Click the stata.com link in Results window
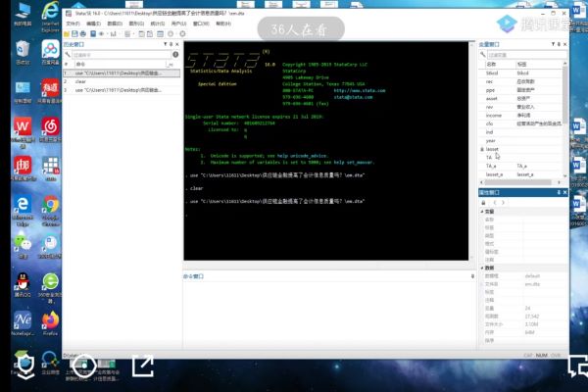Image resolution: width=588 pixels, height=392 pixels. click(360, 90)
